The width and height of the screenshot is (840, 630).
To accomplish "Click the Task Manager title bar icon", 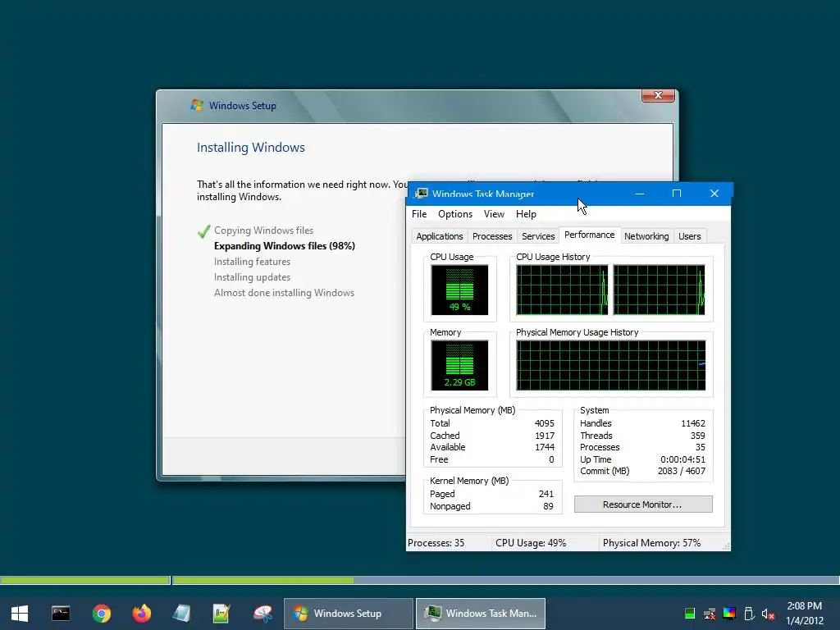I will pos(422,194).
